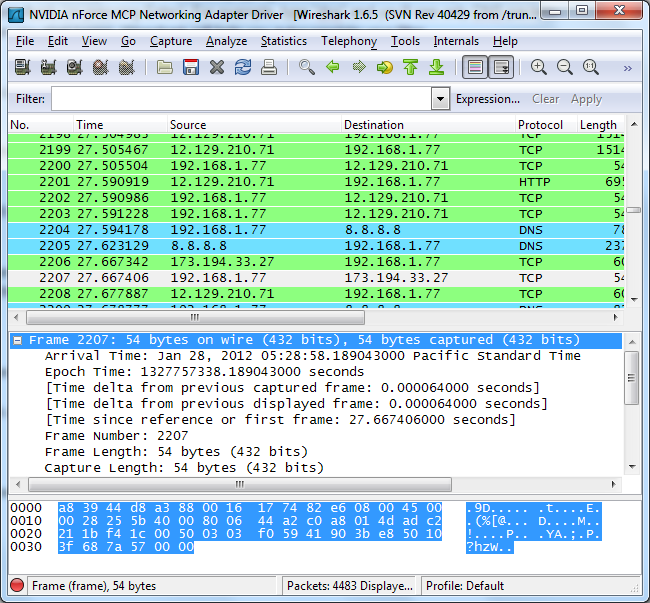The height and width of the screenshot is (603, 650).
Task: Save the capture file with floppy icon
Action: pos(191,68)
